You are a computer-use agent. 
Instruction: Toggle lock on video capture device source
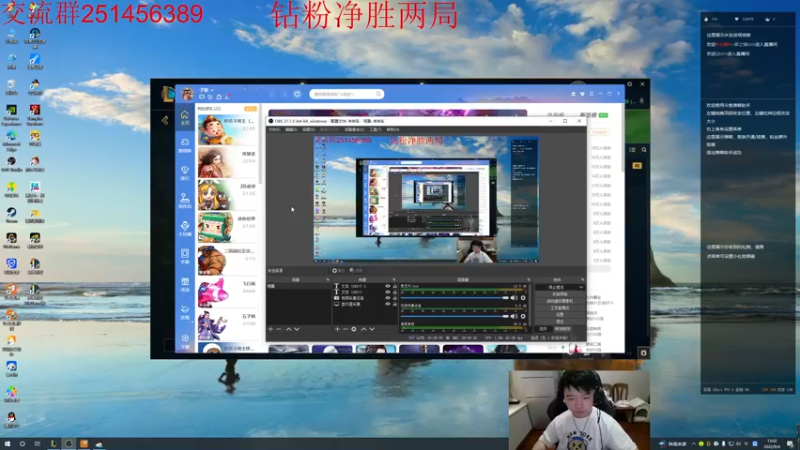point(394,298)
